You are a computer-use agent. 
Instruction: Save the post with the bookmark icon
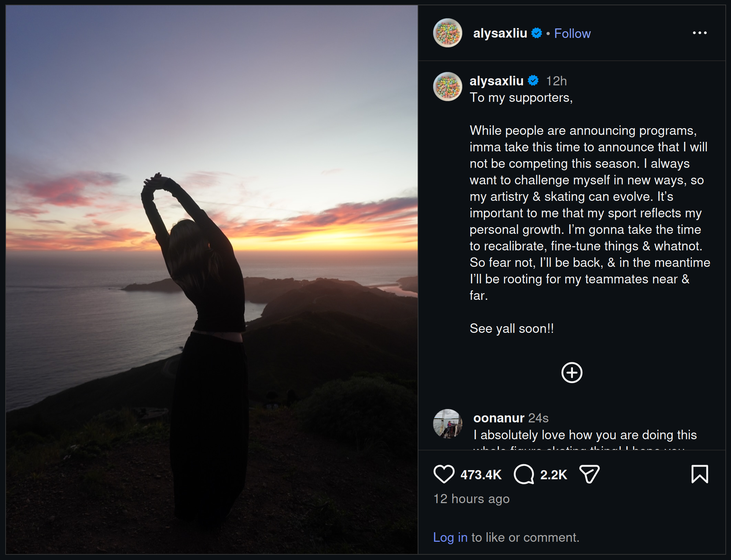(x=699, y=474)
